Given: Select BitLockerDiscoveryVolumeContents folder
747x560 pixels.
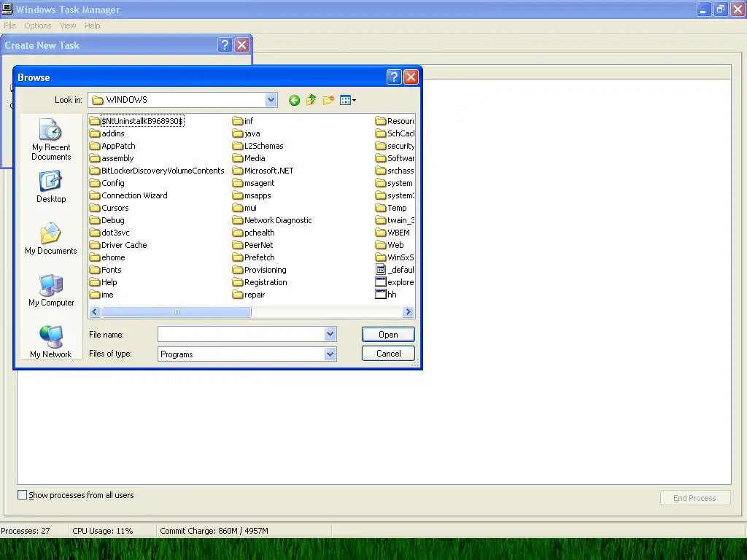Looking at the screenshot, I should [158, 171].
